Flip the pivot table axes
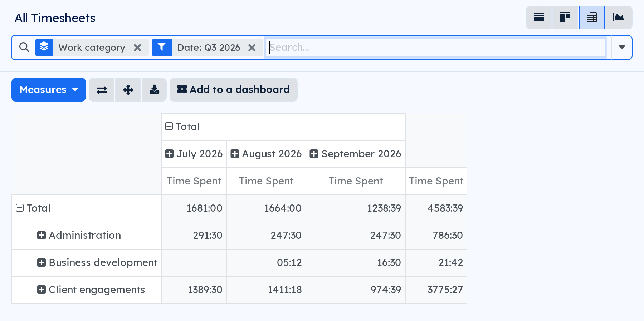The image size is (644, 321). [x=102, y=90]
